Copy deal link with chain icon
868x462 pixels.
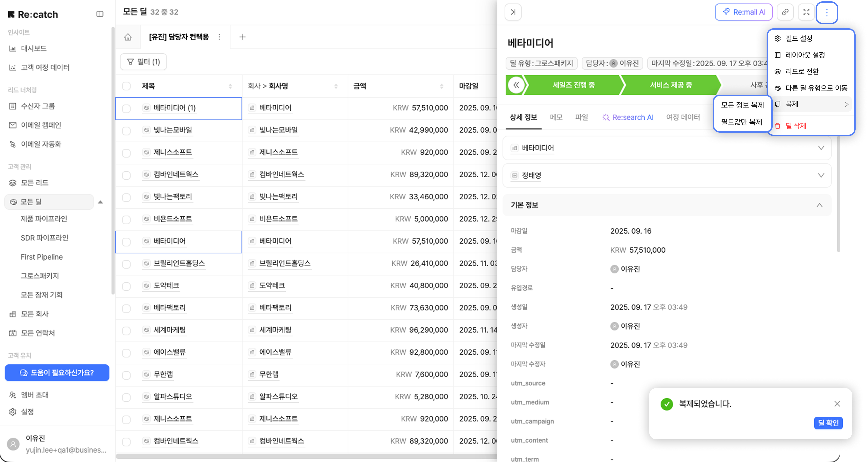click(x=785, y=12)
